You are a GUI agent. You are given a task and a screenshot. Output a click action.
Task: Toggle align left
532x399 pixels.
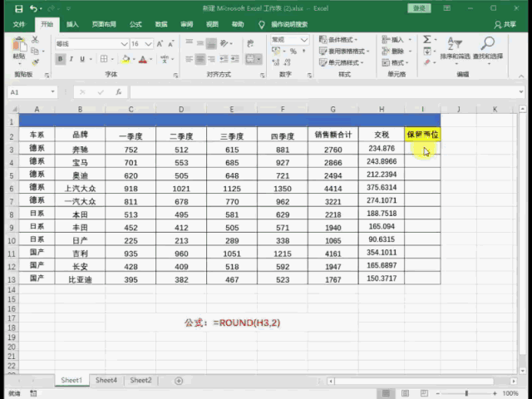[x=189, y=59]
